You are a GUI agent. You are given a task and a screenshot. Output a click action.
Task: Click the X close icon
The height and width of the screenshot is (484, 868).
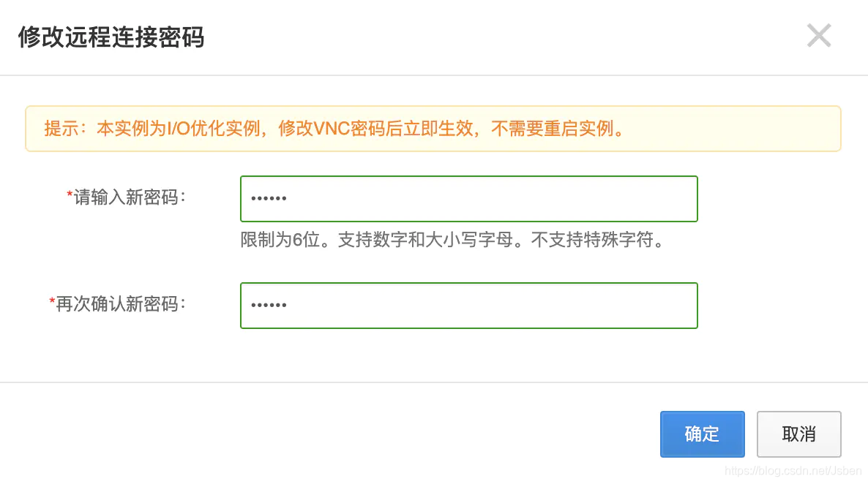tap(818, 35)
